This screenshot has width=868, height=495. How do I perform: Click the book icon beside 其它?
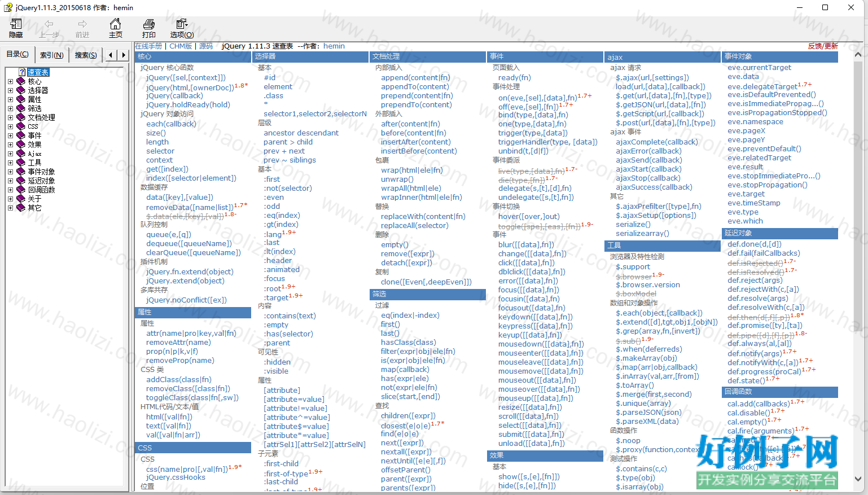click(x=21, y=208)
